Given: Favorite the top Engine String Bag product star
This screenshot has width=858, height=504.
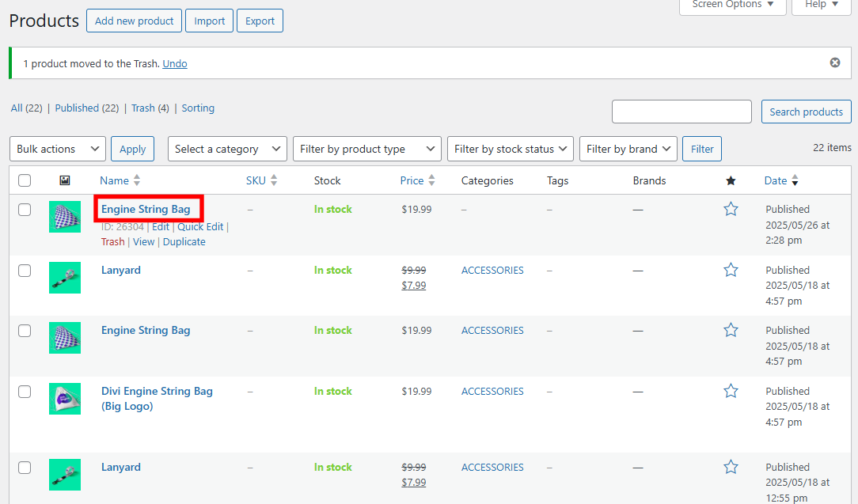Looking at the screenshot, I should click(x=731, y=208).
